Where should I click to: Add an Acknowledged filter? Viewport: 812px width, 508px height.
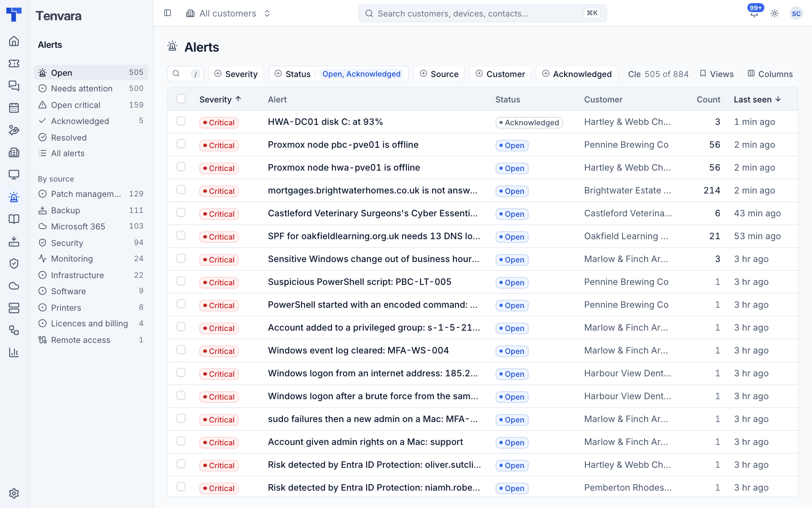577,74
